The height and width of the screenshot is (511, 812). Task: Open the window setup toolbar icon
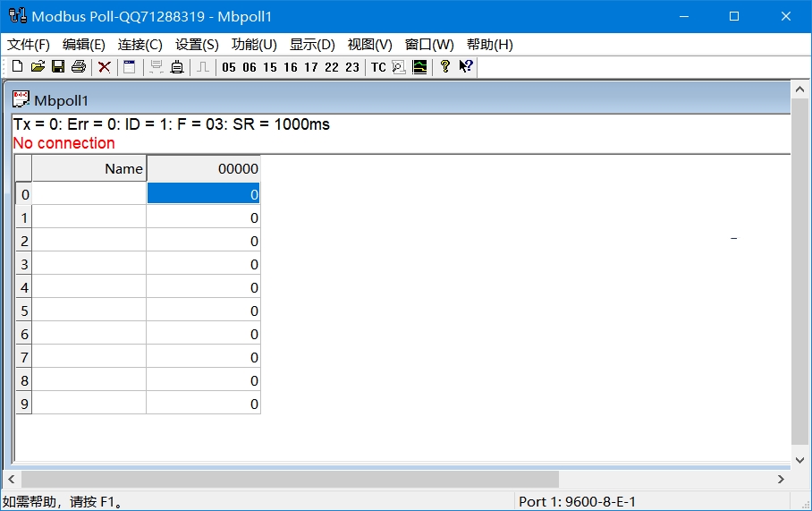(x=130, y=67)
